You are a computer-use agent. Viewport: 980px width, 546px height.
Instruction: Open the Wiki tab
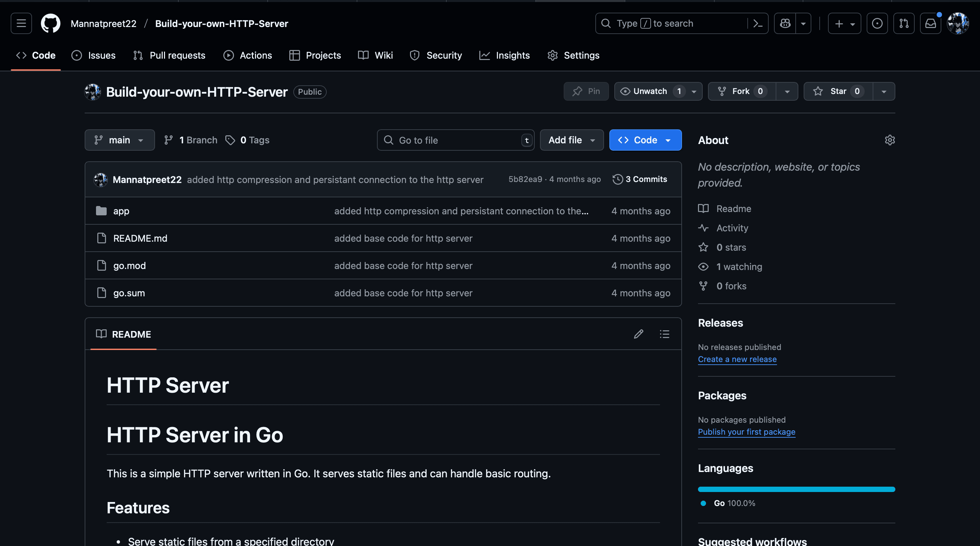[x=375, y=56]
